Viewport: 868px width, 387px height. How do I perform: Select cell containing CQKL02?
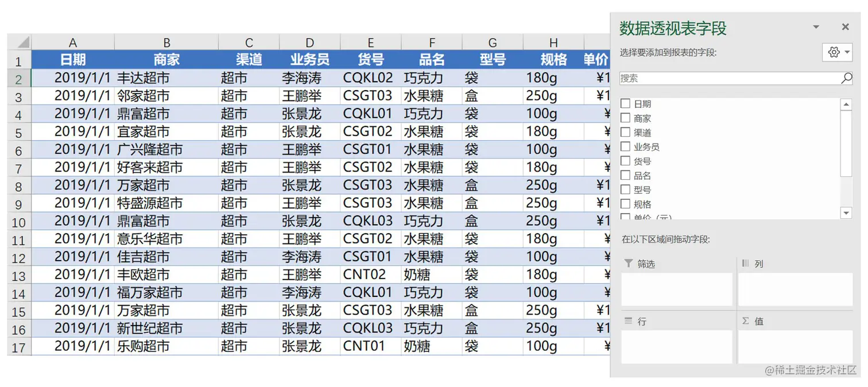coord(371,78)
